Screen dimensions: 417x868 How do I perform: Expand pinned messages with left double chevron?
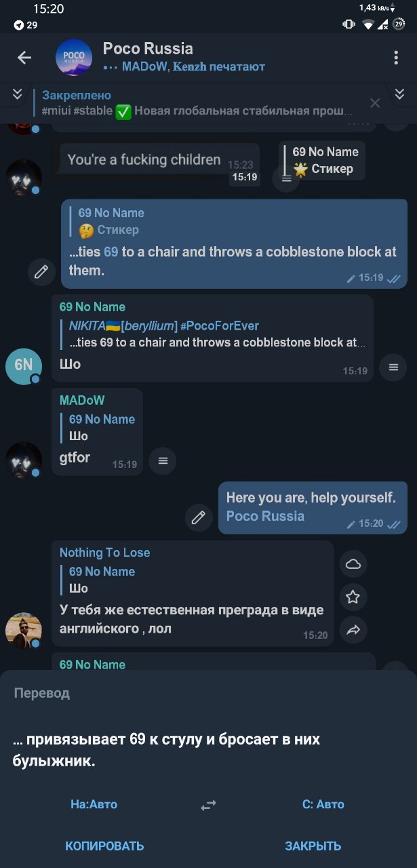pyautogui.click(x=18, y=94)
